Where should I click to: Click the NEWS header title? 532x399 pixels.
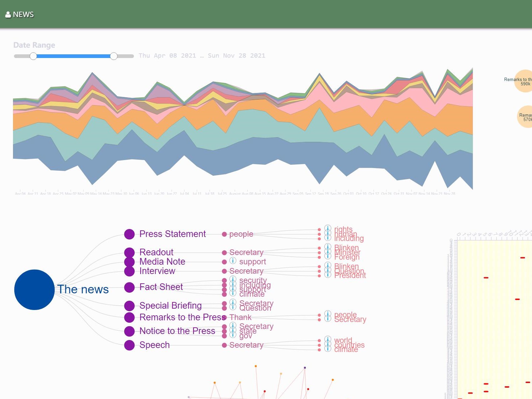click(x=23, y=15)
